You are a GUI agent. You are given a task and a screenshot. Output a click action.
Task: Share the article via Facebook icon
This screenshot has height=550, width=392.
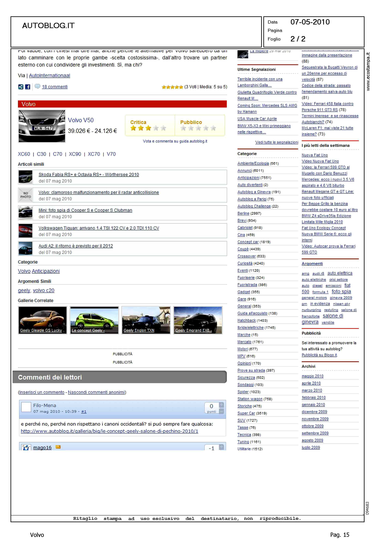(28, 87)
